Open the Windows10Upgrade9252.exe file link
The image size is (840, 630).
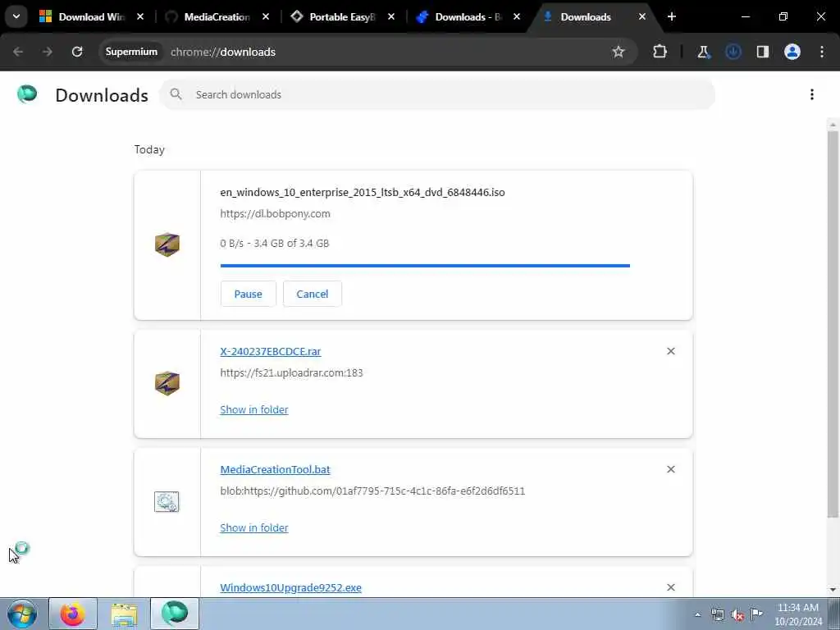(x=290, y=587)
